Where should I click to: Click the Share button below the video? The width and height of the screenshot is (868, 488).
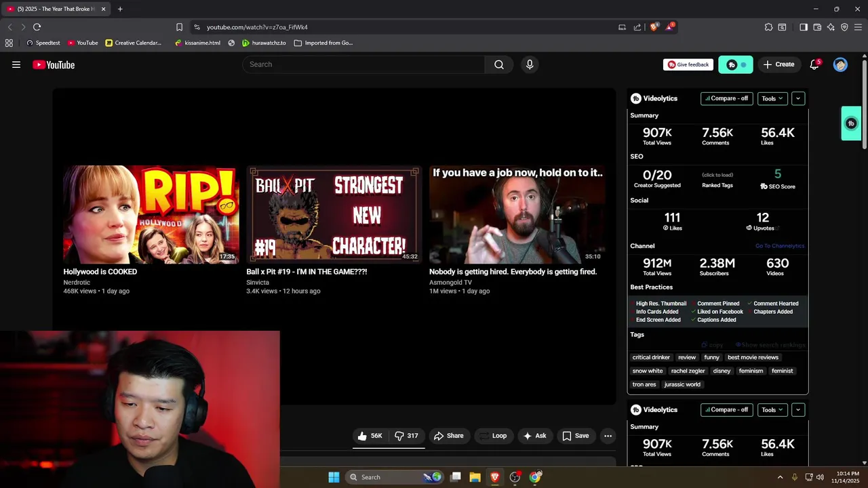click(x=449, y=436)
